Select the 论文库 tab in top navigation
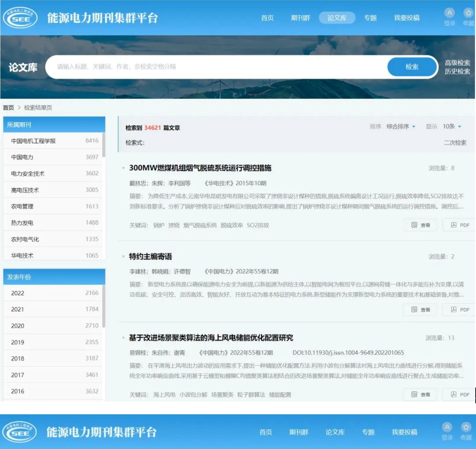 (337, 18)
